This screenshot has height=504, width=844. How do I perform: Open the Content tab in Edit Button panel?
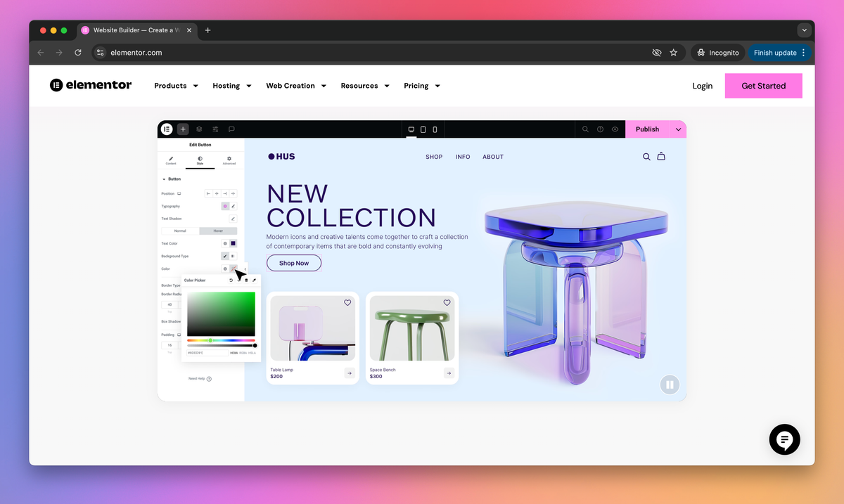point(171,160)
